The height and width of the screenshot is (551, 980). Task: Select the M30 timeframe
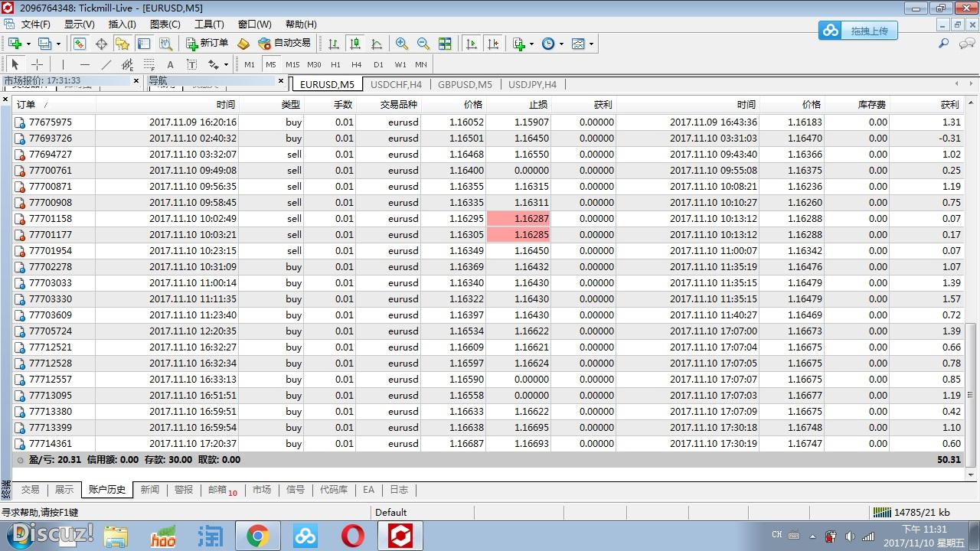click(x=314, y=64)
